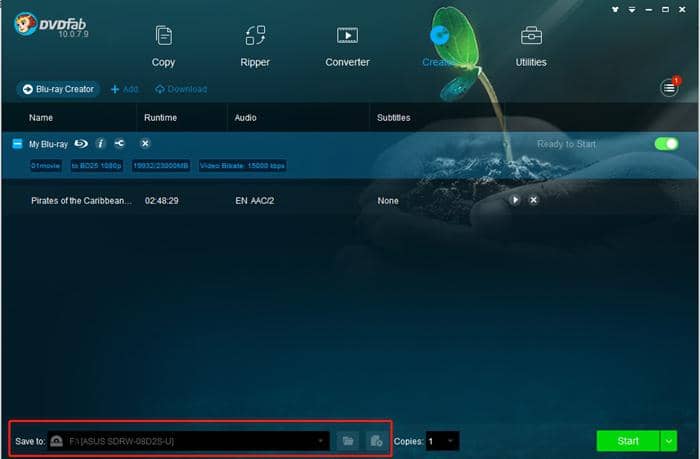Select the Pirates of the Caribbean row
Screen dimensions: 700x459
point(350,201)
